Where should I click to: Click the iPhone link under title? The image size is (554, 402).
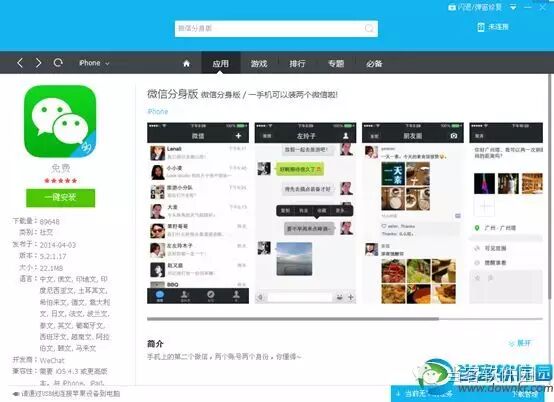click(x=158, y=112)
